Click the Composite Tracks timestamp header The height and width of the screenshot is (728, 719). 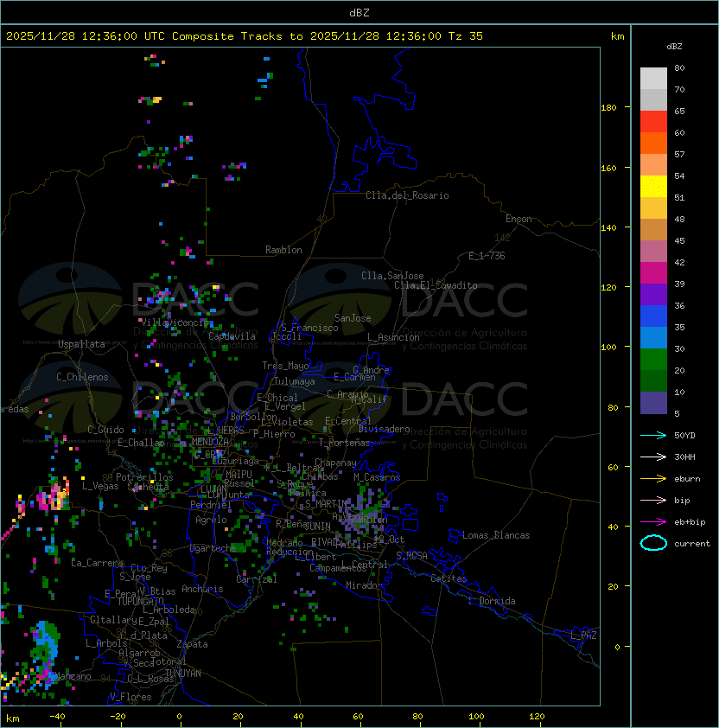point(245,36)
